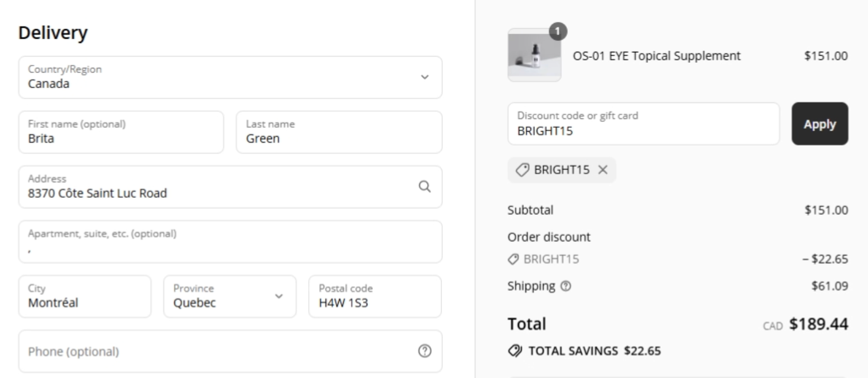868x378 pixels.
Task: Click the Discount code or gift card field
Action: [644, 124]
